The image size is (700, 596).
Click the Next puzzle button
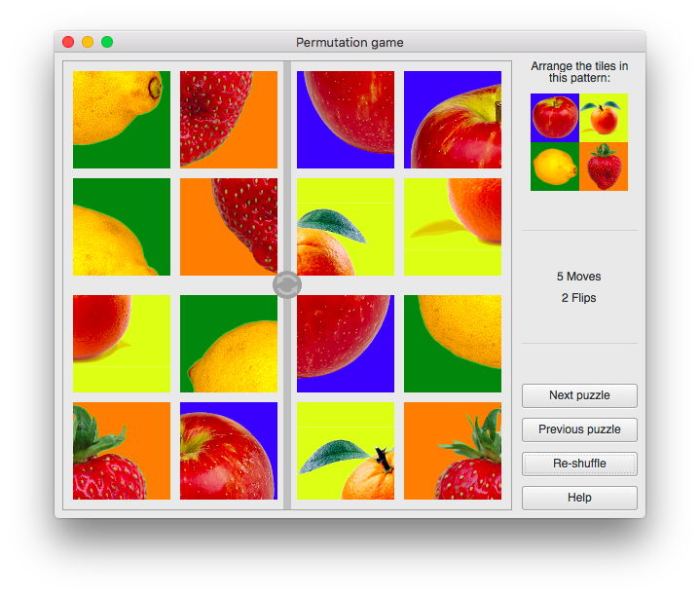tap(579, 395)
